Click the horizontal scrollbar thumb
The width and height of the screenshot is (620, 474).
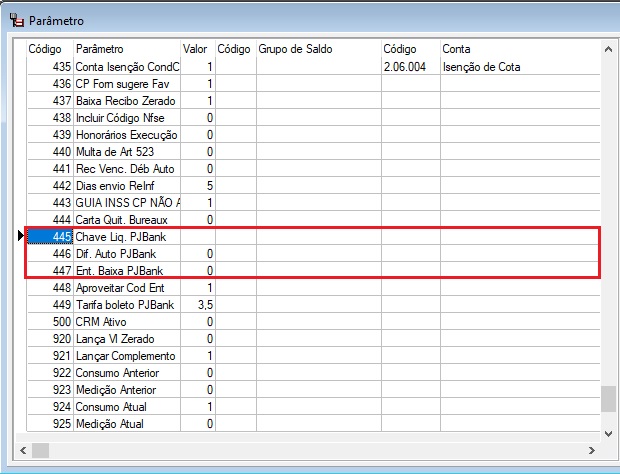point(40,450)
